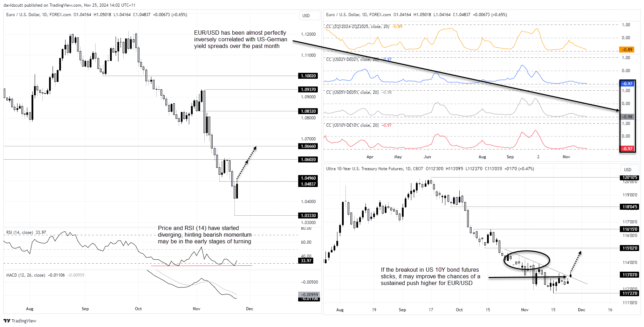Click the 1.03330 price level tag
This screenshot has height=327, width=644.
click(308, 216)
